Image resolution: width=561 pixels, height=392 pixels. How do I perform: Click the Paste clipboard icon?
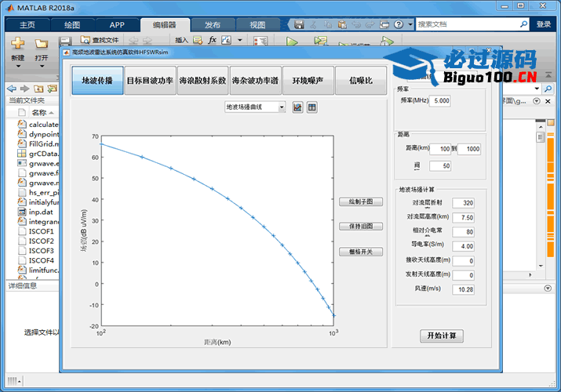(x=342, y=24)
